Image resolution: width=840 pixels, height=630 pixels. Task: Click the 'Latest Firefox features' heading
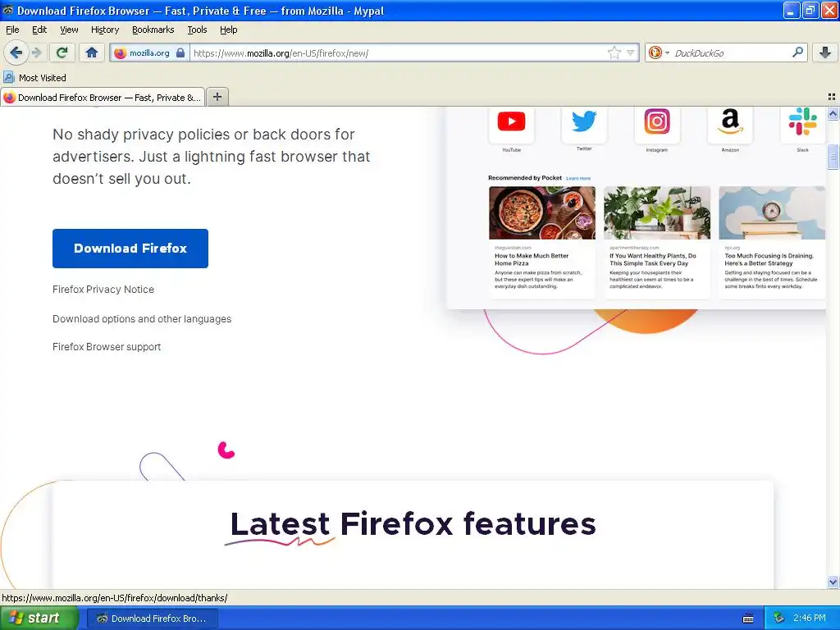coord(413,523)
